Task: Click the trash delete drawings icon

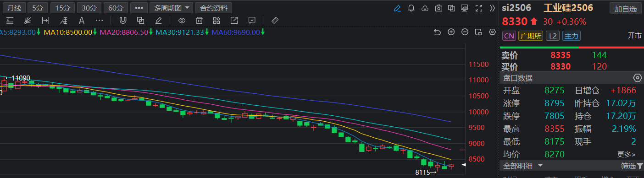Action: (x=199, y=20)
